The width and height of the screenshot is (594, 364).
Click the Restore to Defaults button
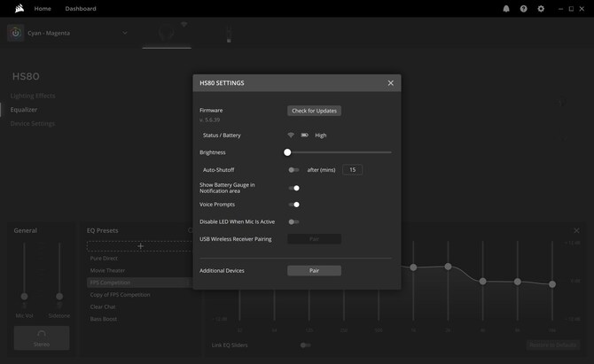point(552,345)
